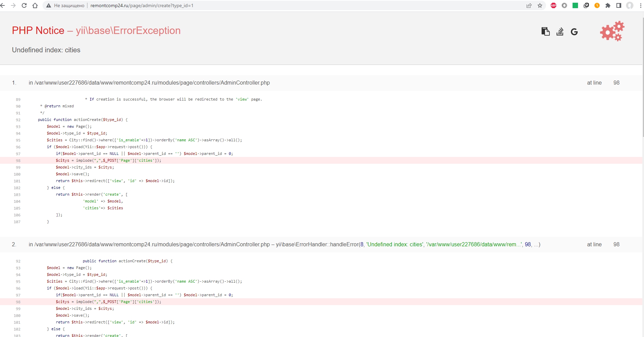Open the user profile avatar menu

click(630, 5)
